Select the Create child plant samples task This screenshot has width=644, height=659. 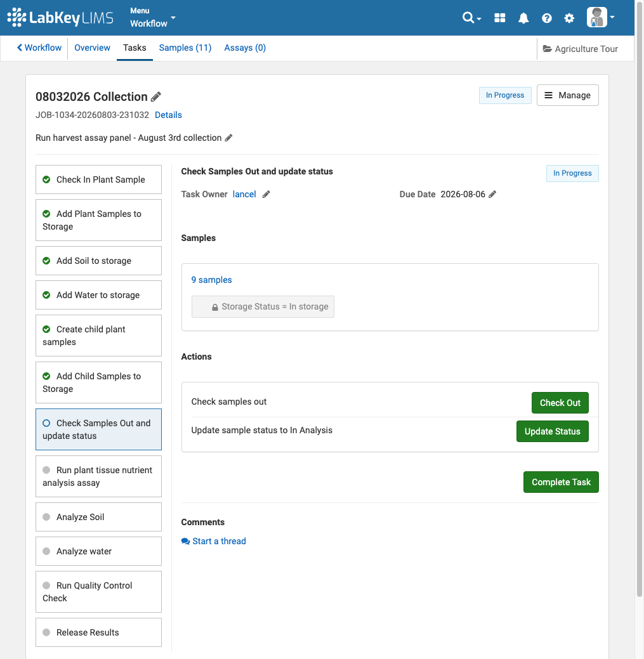coord(98,336)
